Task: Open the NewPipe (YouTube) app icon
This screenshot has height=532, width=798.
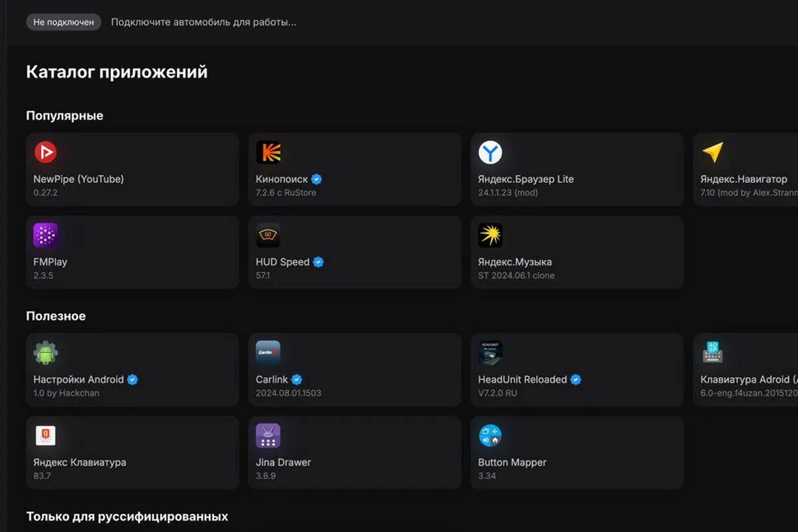Action: tap(45, 152)
